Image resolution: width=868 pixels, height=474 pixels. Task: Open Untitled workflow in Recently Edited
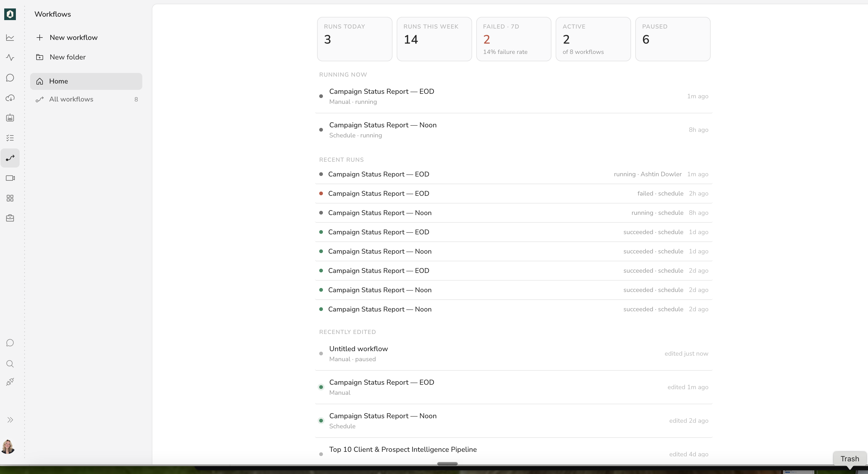coord(514,354)
